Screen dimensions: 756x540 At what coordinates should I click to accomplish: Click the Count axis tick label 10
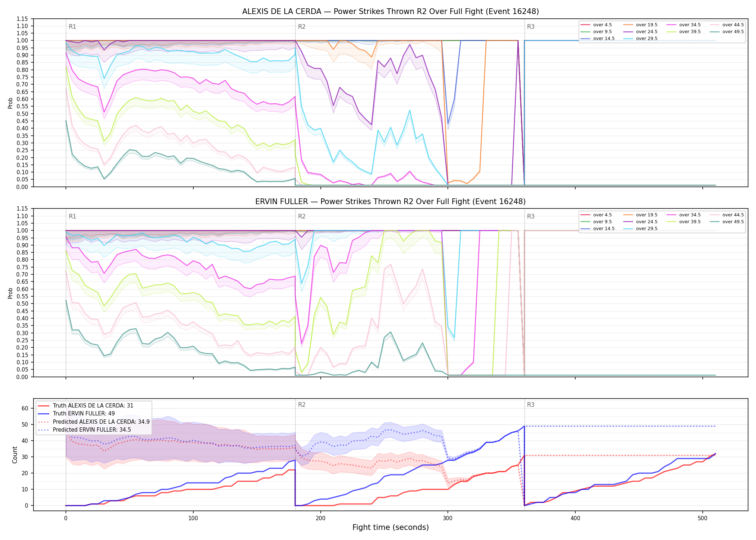[x=25, y=489]
